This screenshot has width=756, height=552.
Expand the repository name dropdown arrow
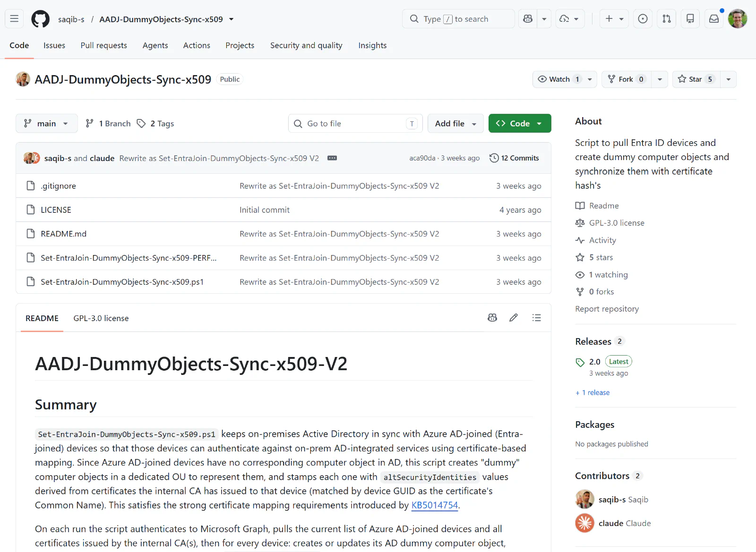click(x=231, y=19)
